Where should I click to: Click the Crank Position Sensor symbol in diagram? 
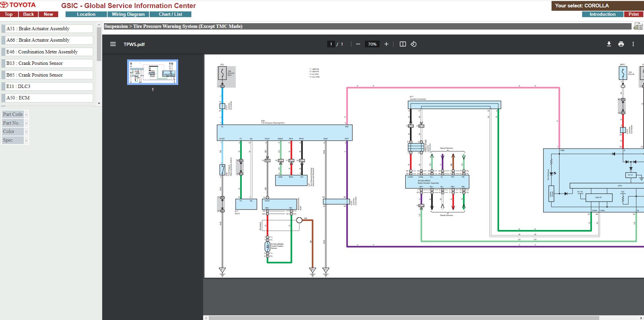coord(267,247)
